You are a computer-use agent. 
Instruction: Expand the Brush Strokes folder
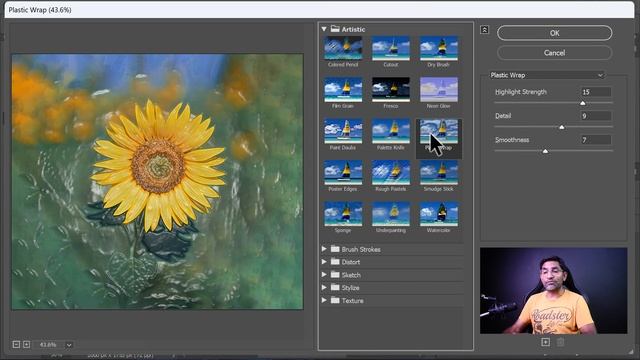[x=324, y=249]
